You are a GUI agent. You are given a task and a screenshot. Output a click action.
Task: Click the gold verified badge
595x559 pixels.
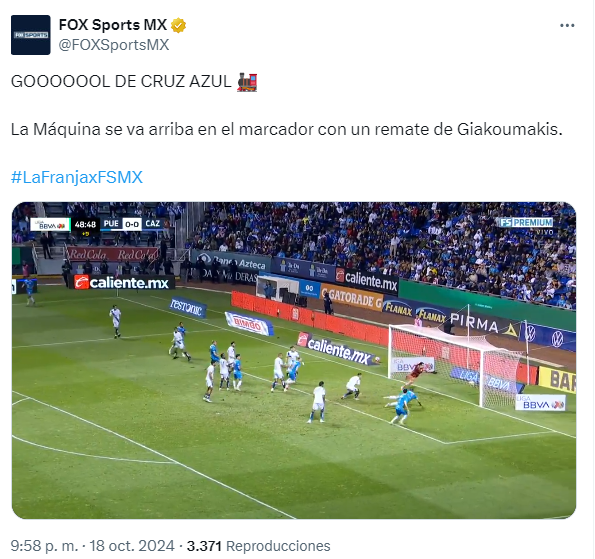coord(178,25)
